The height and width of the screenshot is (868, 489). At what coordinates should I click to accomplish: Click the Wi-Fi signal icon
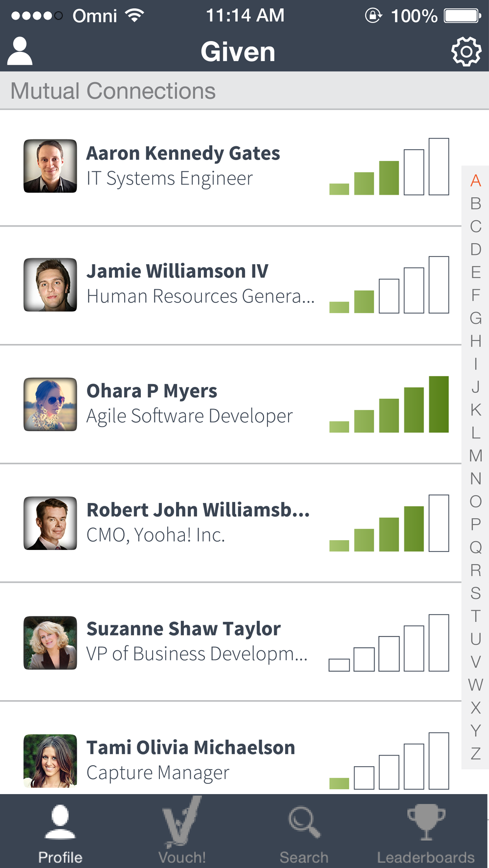pos(134,16)
